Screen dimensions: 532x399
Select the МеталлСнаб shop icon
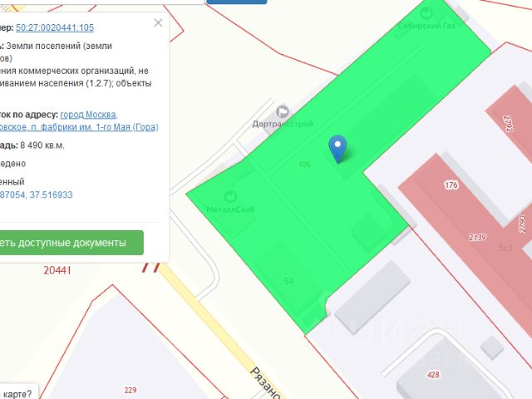coord(231,196)
